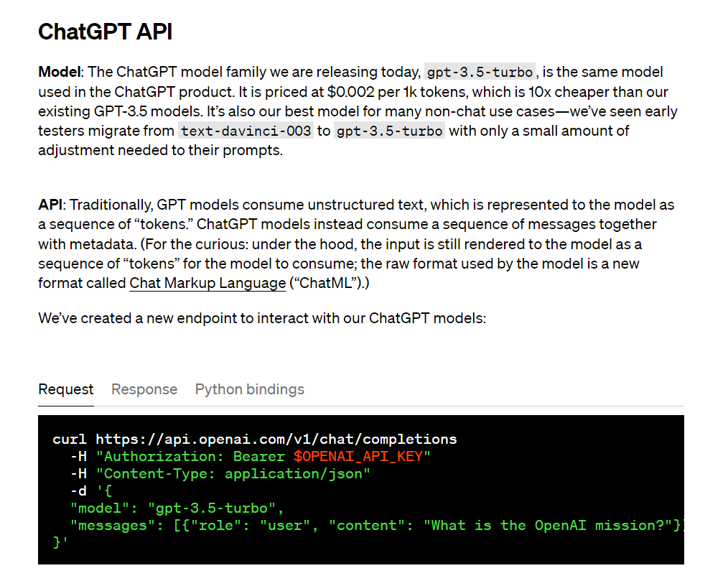Switch to the Request tab
Viewport: 728px width, 581px height.
(x=65, y=389)
